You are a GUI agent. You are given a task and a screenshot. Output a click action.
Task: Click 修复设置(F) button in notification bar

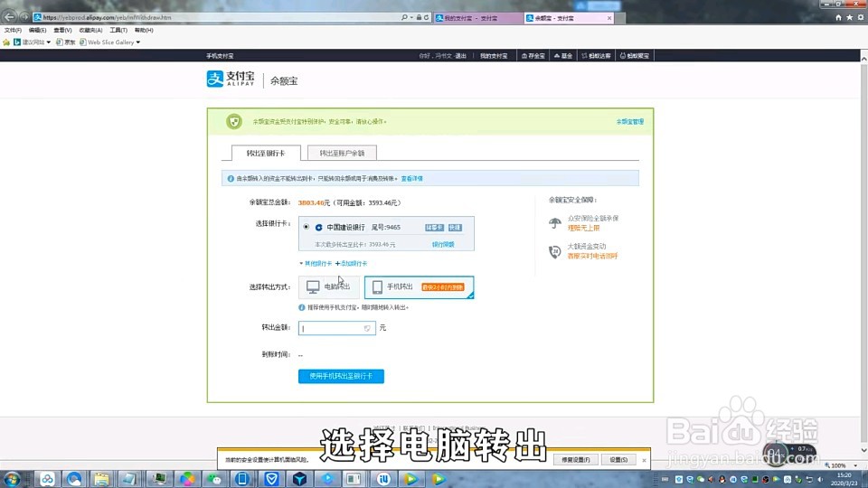coord(576,460)
